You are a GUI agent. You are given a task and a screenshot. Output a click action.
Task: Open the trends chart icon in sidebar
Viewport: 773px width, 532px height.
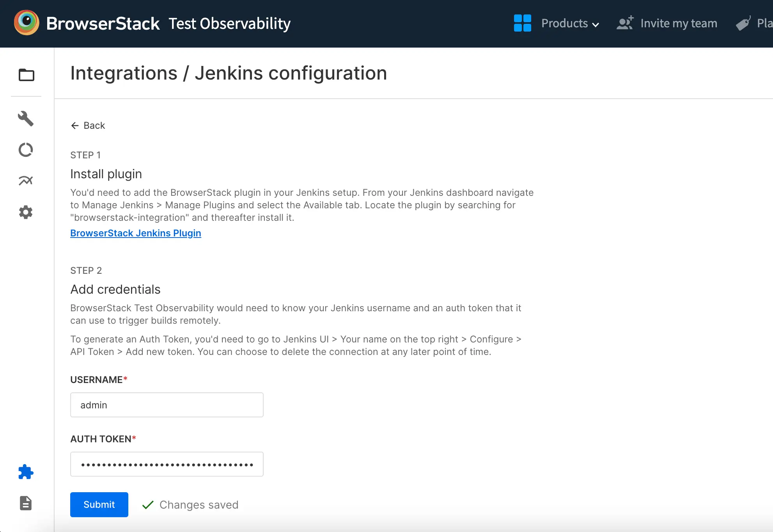click(26, 181)
